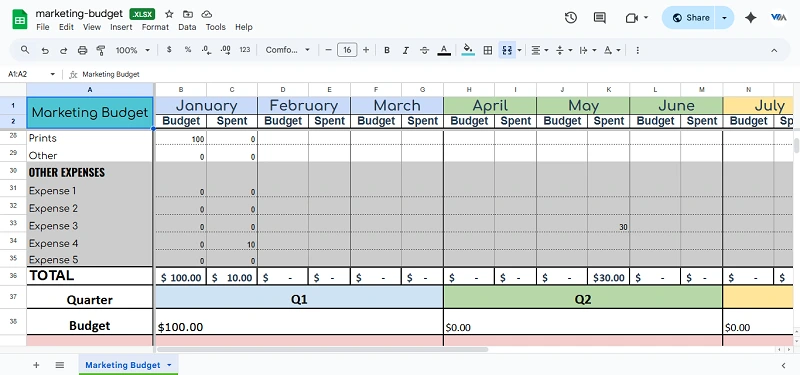Format as percent
Image resolution: width=800 pixels, height=375 pixels.
[x=188, y=50]
